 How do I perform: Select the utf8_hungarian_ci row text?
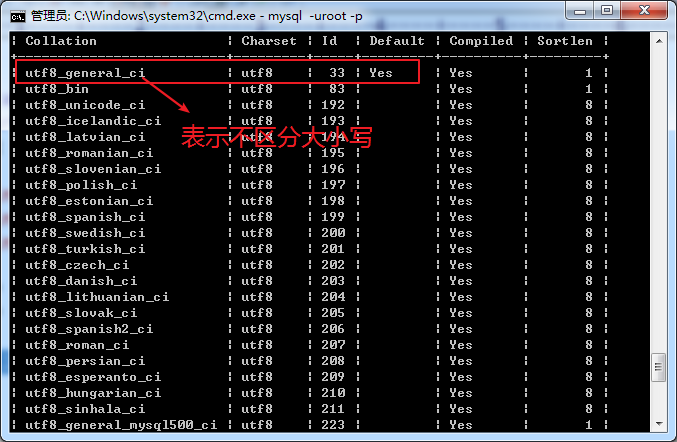(x=93, y=393)
